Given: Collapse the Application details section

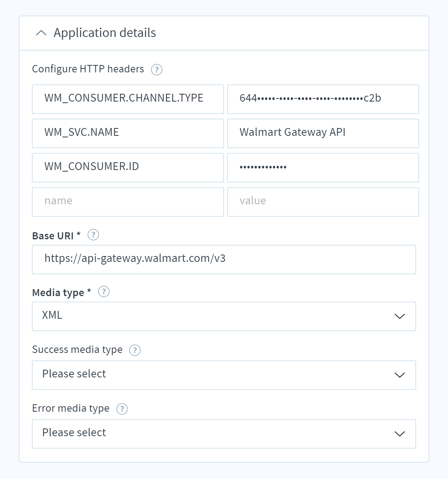Looking at the screenshot, I should (41, 33).
